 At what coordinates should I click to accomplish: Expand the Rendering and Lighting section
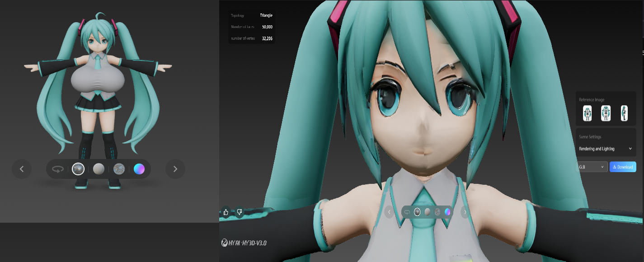coord(606,149)
